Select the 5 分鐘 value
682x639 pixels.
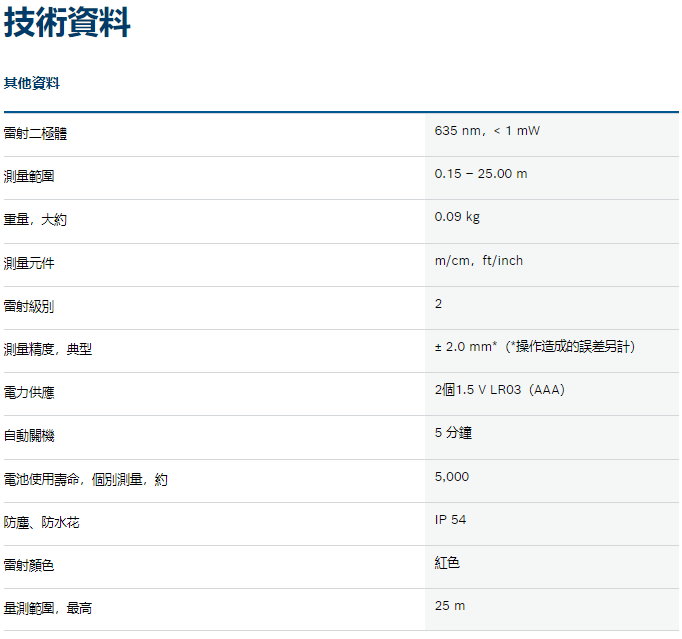click(455, 433)
